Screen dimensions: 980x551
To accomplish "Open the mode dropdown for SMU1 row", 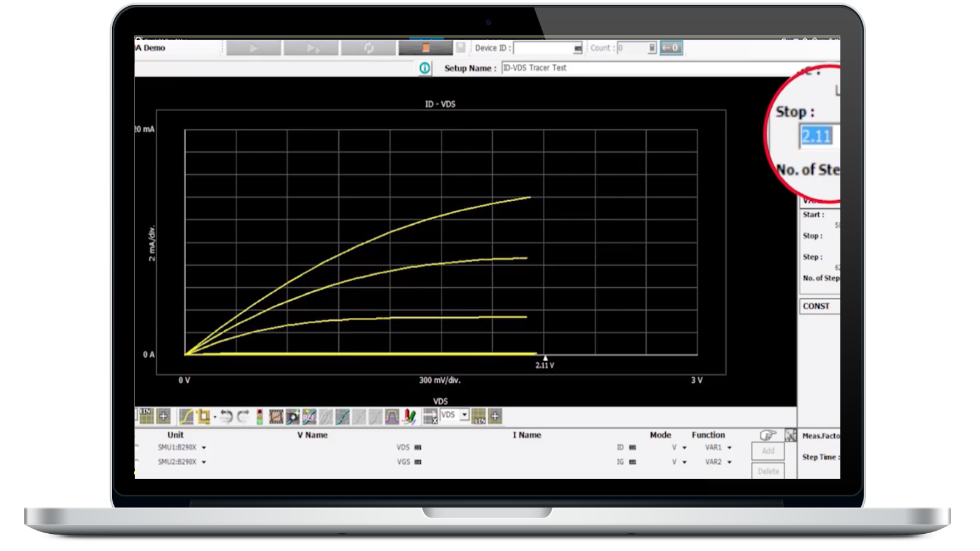I will pos(684,448).
